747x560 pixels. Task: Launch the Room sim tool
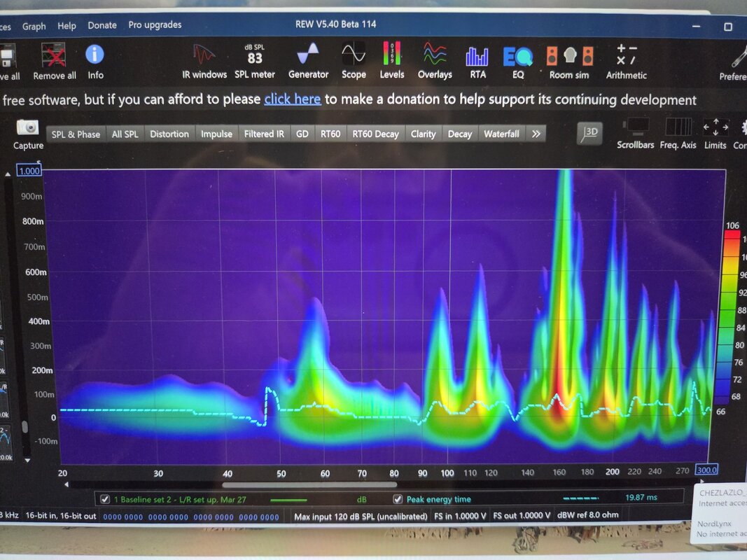coord(569,62)
